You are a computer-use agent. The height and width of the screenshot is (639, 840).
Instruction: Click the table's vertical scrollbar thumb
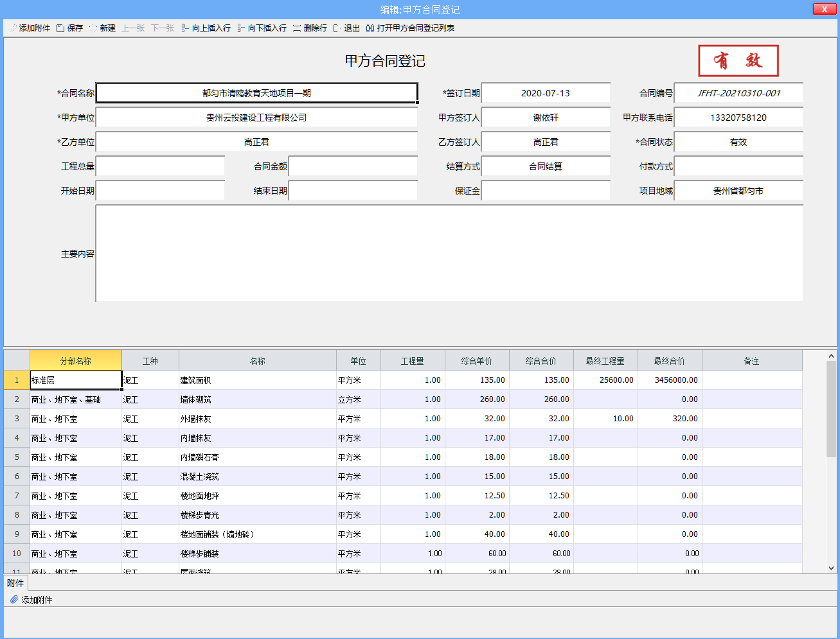pyautogui.click(x=831, y=409)
